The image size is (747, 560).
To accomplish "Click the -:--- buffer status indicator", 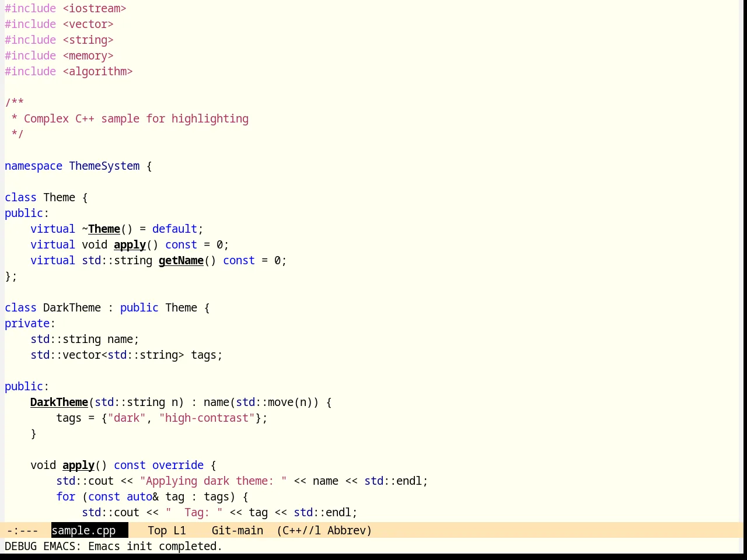I will pos(22,530).
